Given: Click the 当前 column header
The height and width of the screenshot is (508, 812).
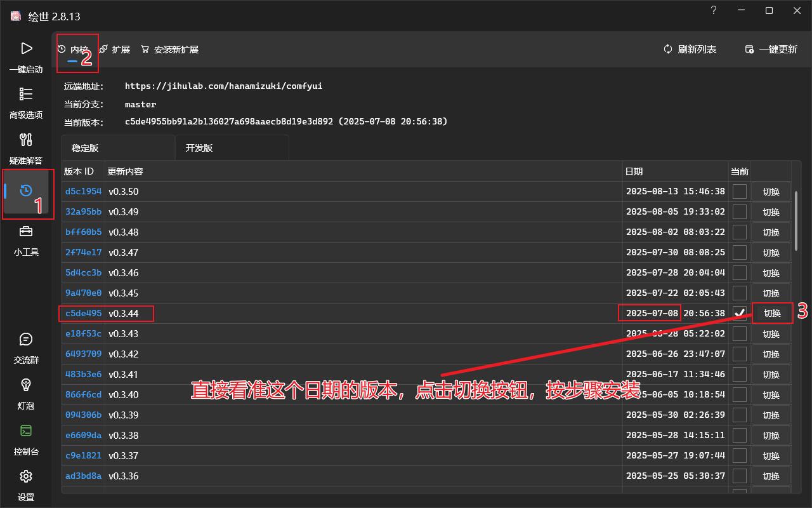Looking at the screenshot, I should coord(740,171).
